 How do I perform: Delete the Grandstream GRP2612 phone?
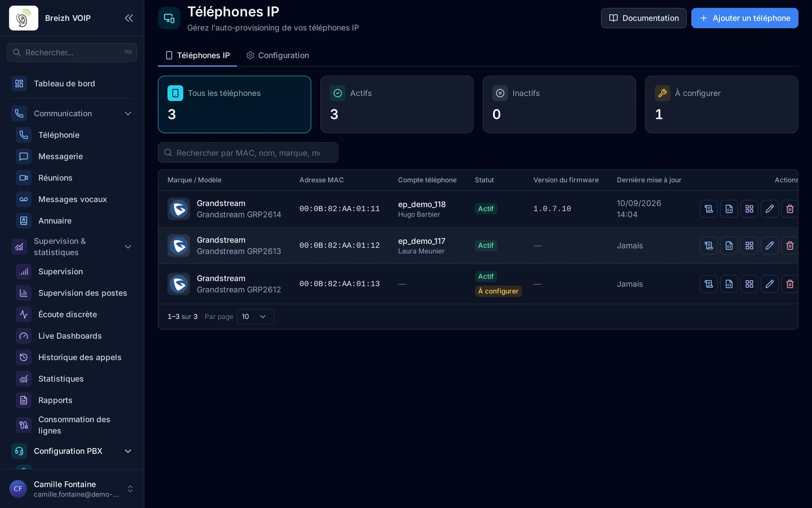coord(790,284)
